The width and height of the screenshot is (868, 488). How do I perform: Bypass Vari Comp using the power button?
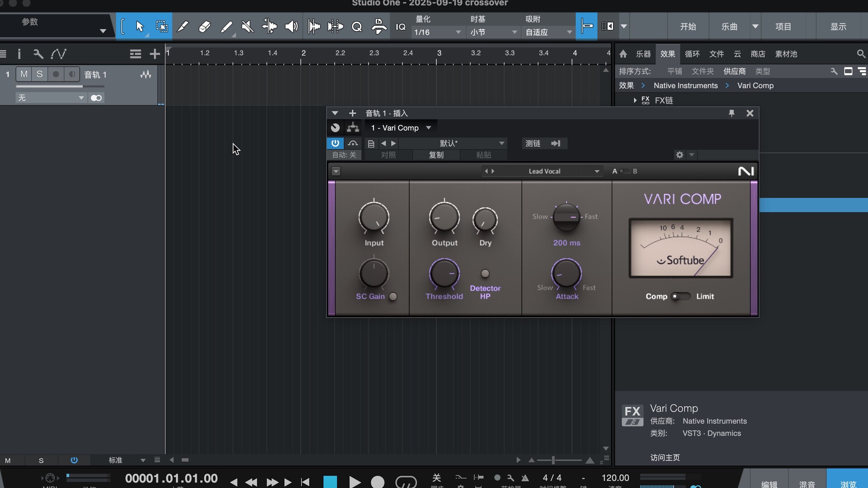(x=335, y=143)
